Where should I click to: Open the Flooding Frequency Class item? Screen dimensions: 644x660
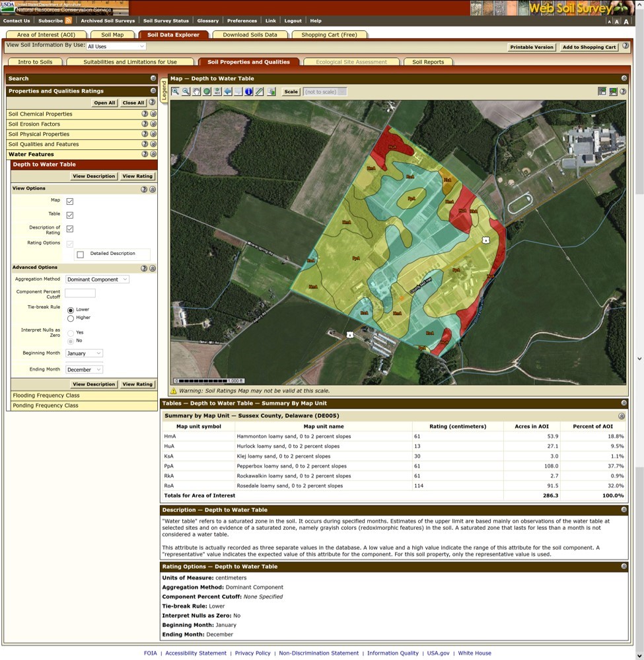46,396
